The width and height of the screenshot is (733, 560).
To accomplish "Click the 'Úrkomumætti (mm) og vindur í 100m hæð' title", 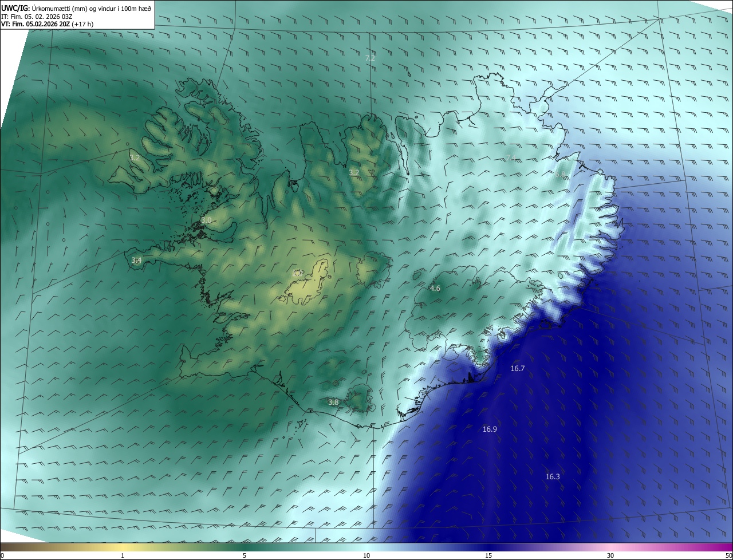I will pos(92,8).
